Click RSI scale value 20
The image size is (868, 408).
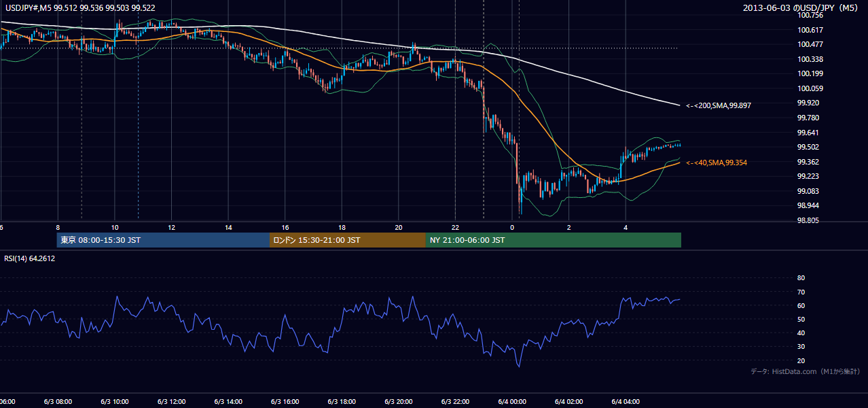click(801, 360)
